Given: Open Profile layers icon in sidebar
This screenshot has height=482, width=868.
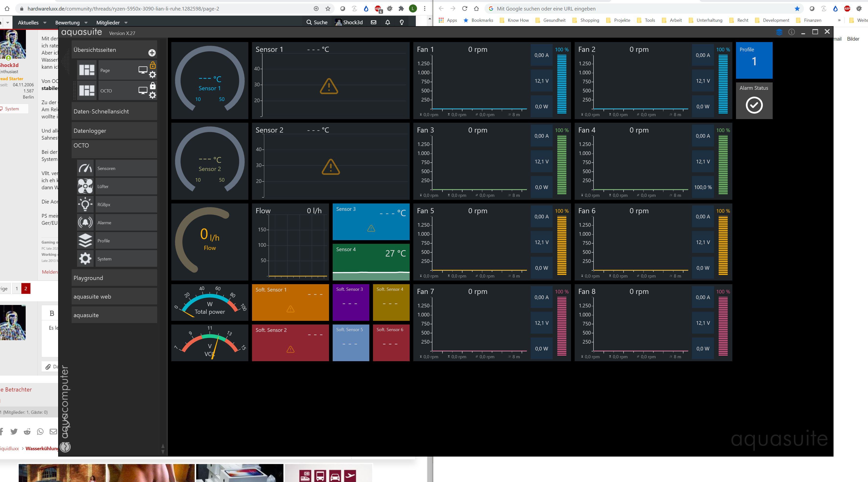Looking at the screenshot, I should [85, 241].
